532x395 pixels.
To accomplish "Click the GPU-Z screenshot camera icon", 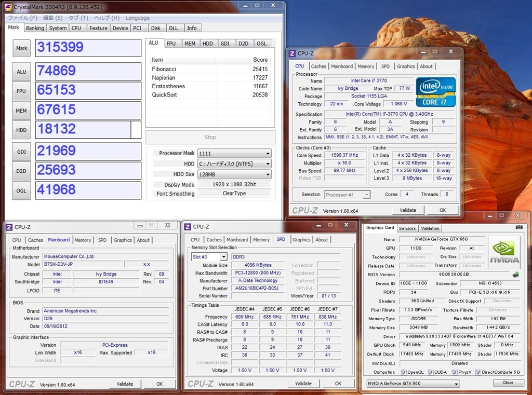I will [x=519, y=227].
